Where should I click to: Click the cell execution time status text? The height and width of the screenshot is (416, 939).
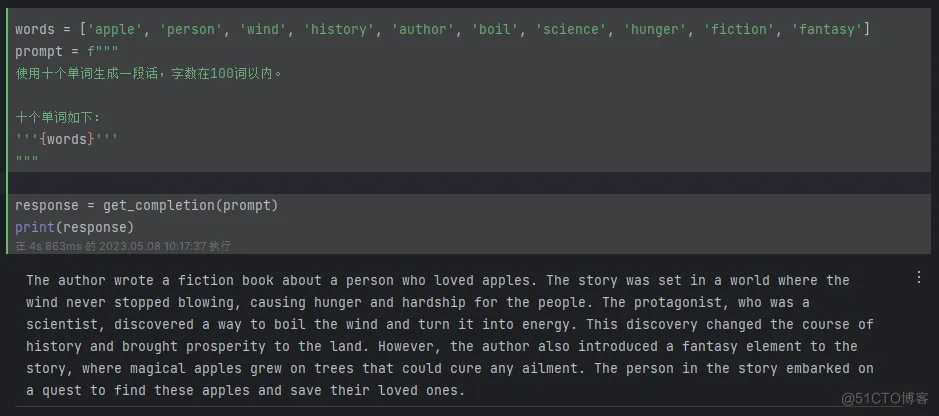pyautogui.click(x=123, y=245)
